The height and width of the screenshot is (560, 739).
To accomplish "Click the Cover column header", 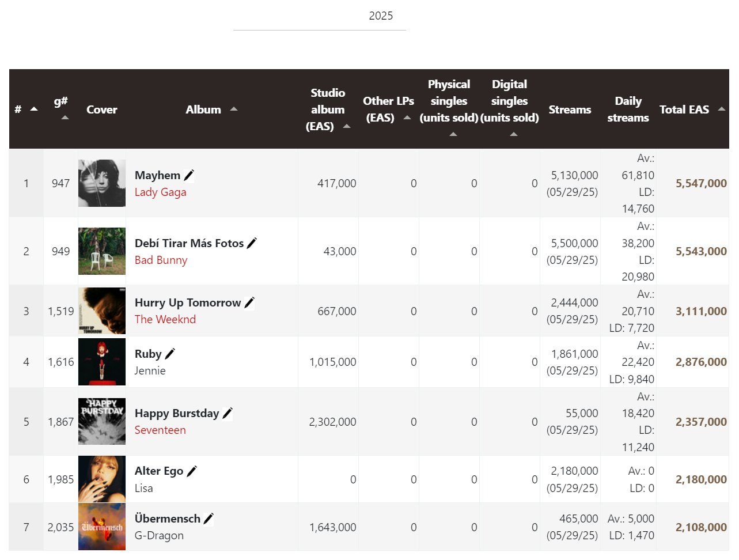I will 102,109.
